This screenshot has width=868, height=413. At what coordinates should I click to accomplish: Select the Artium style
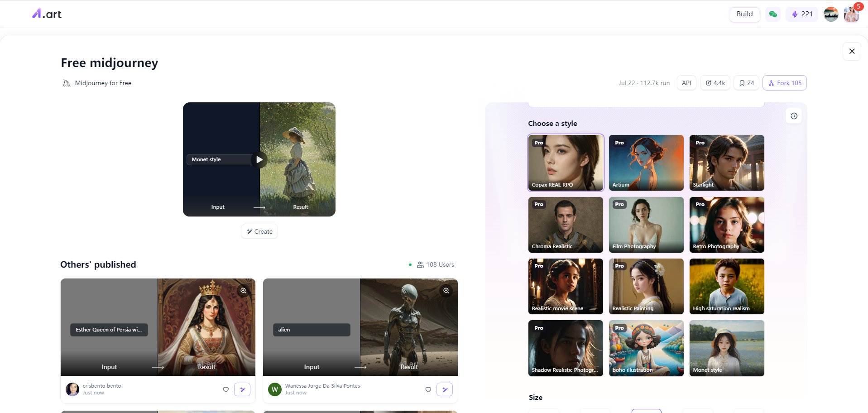(x=646, y=163)
